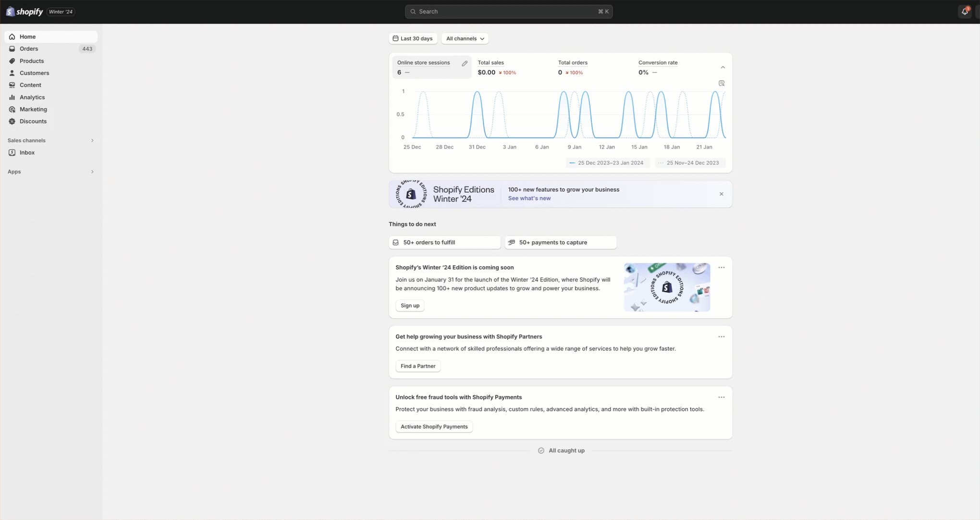Click the 443 orders count badge

pyautogui.click(x=87, y=49)
